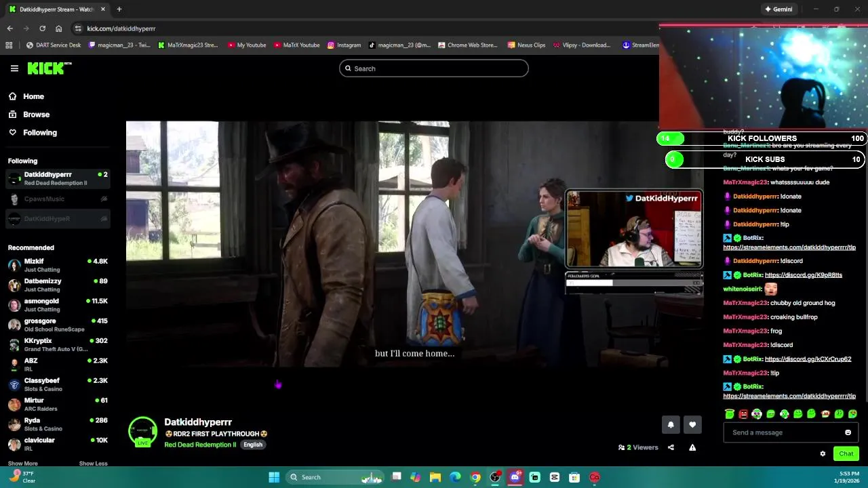The width and height of the screenshot is (868, 488).
Task: Select offline channel DatKiddHypeR in sidebar
Action: pyautogui.click(x=58, y=218)
